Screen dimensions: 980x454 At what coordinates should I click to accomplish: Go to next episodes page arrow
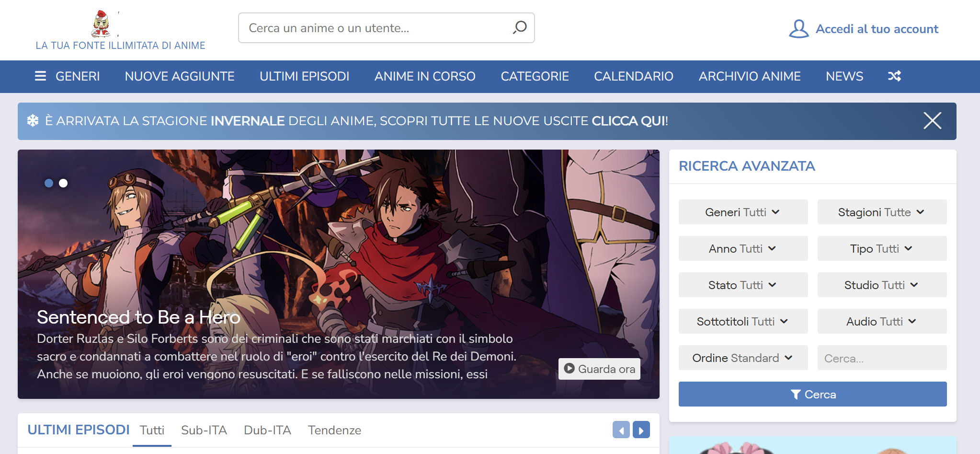(641, 430)
